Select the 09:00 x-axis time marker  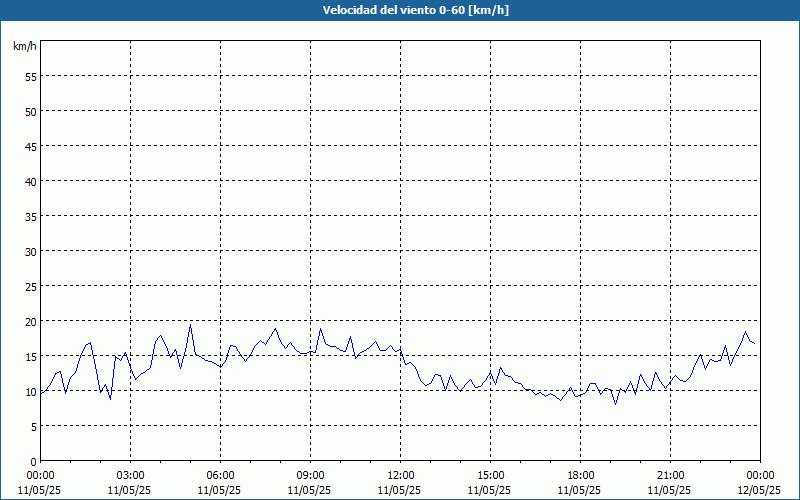tap(310, 475)
